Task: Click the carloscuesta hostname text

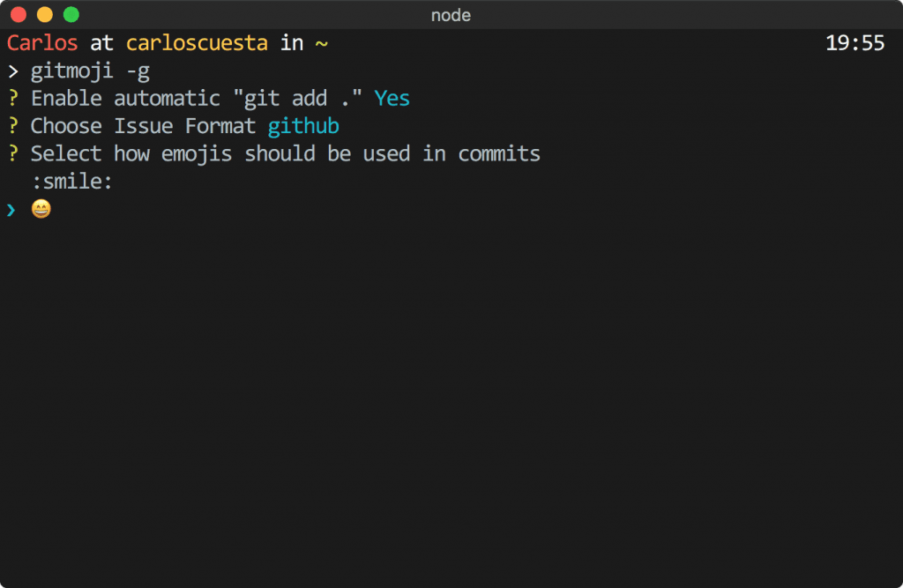Action: [197, 42]
